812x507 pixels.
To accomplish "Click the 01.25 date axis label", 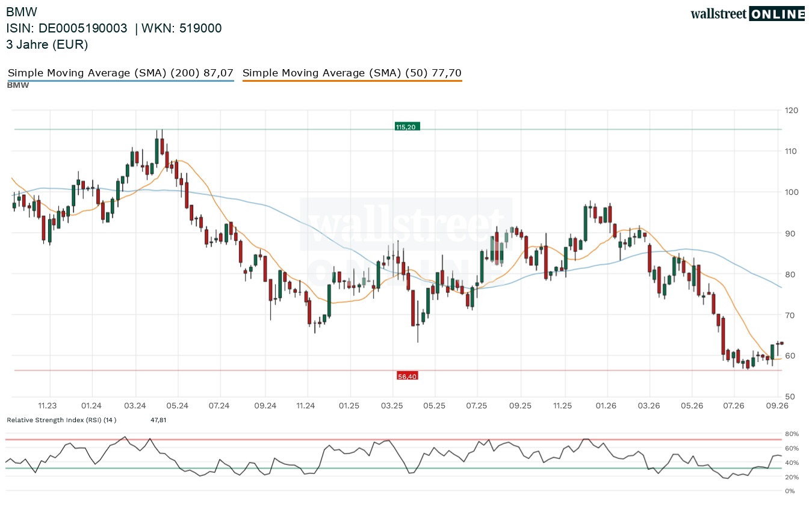I will 349,406.
